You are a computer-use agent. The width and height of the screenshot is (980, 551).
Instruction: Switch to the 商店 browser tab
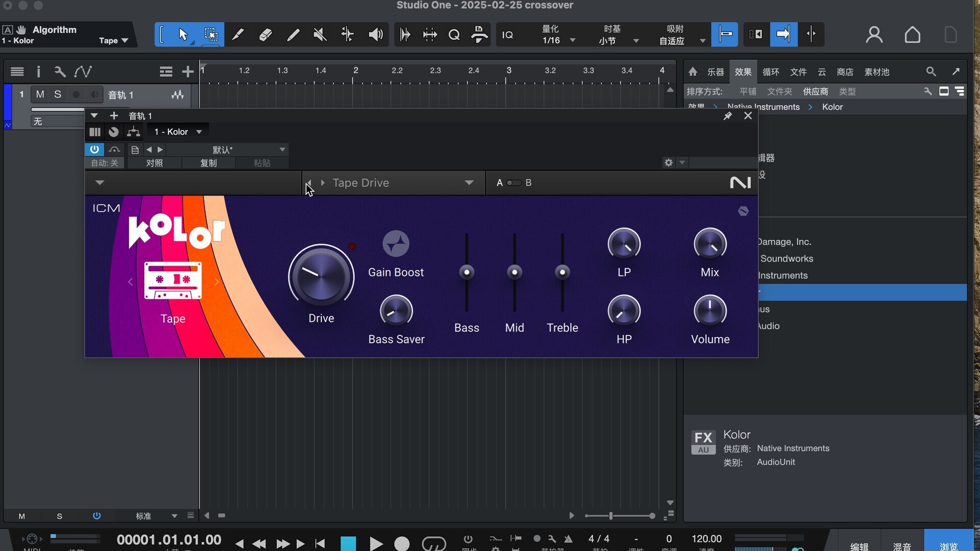845,72
